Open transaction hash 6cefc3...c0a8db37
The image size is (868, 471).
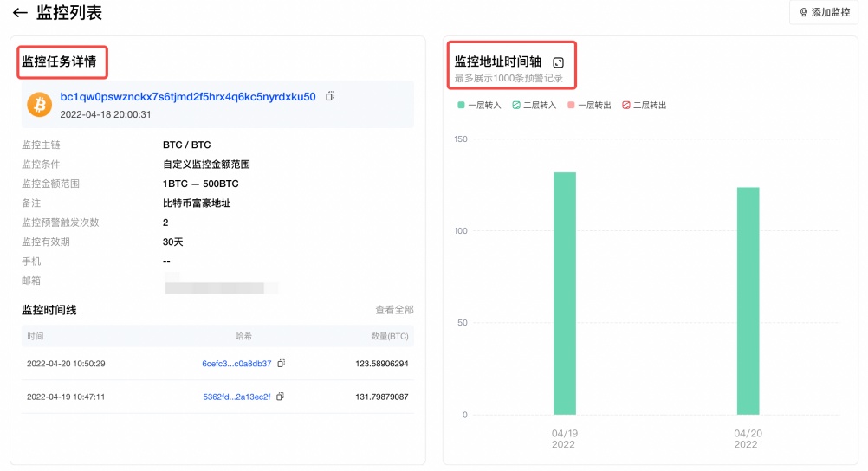point(236,364)
